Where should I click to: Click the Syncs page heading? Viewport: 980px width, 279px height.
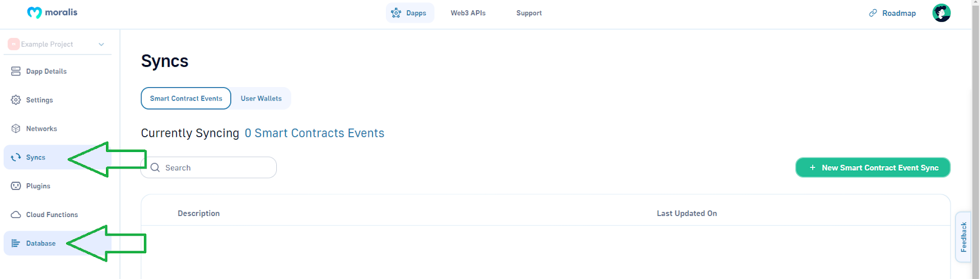coord(165,61)
